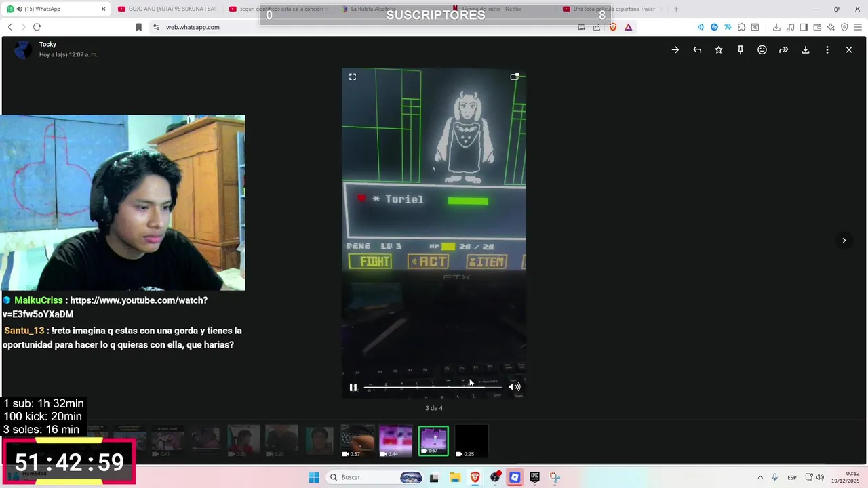
Task: Close the WhatsApp media viewer
Action: (848, 49)
